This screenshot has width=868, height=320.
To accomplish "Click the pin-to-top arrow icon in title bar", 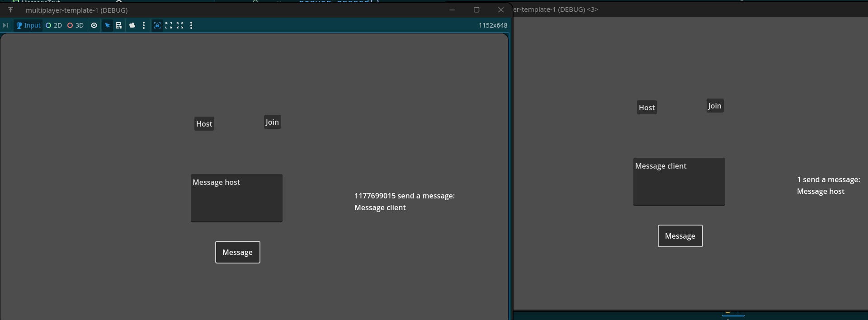I will [x=10, y=9].
